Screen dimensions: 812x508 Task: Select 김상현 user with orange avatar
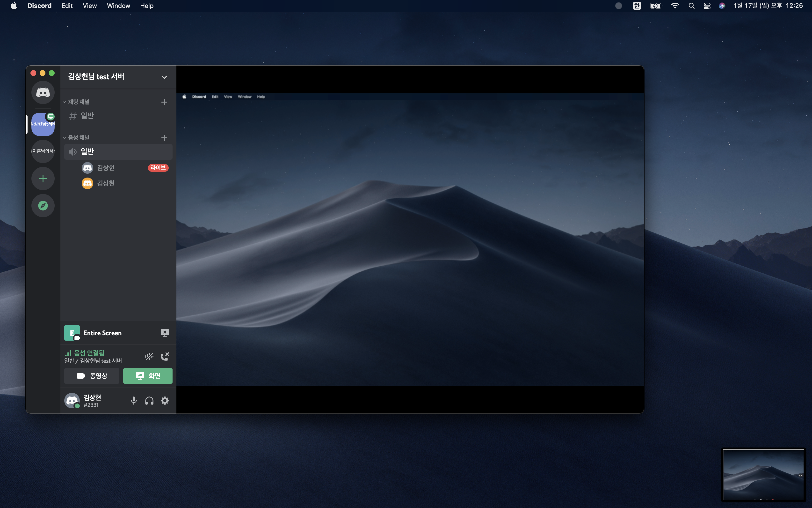tap(125, 183)
